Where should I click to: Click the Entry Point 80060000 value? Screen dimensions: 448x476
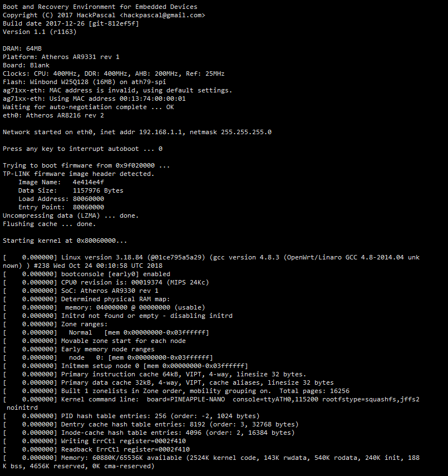click(x=88, y=207)
